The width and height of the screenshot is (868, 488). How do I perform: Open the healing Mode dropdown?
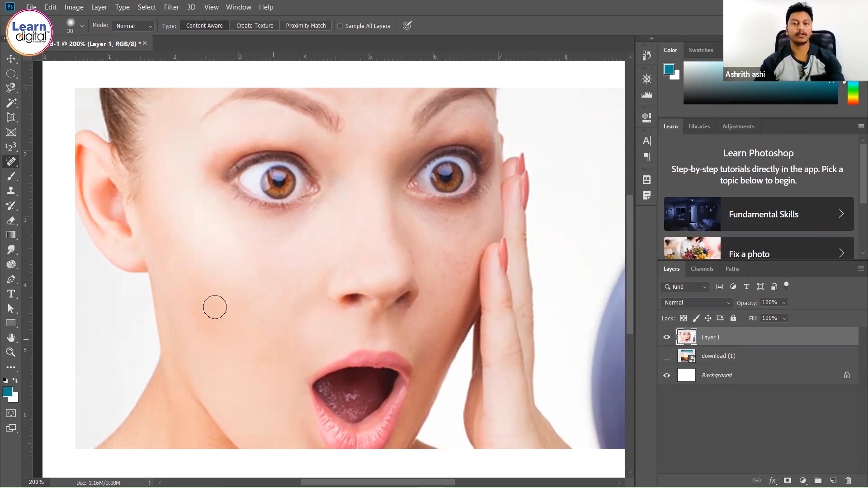(x=134, y=26)
